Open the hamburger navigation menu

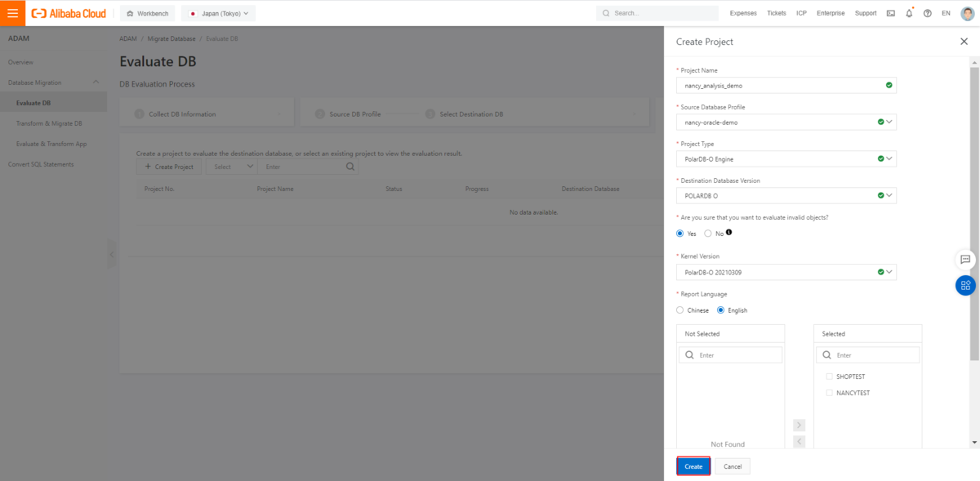pyautogui.click(x=12, y=13)
